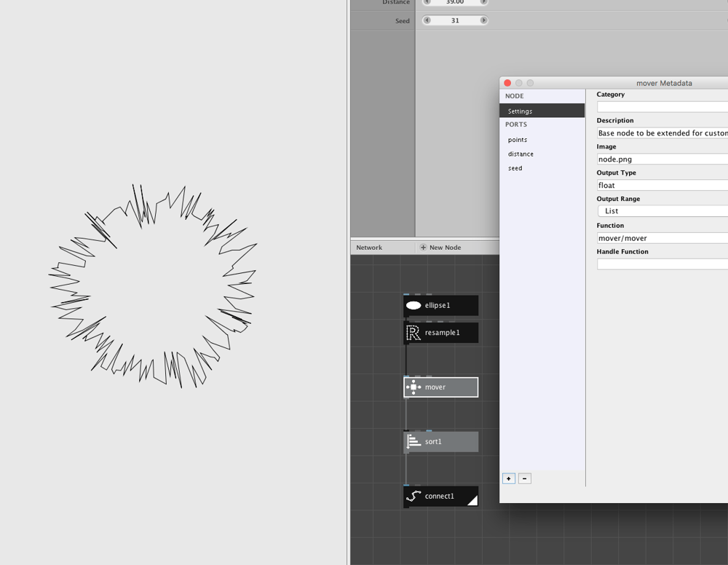This screenshot has height=565, width=728.
Task: Add a new port with plus button
Action: click(509, 478)
